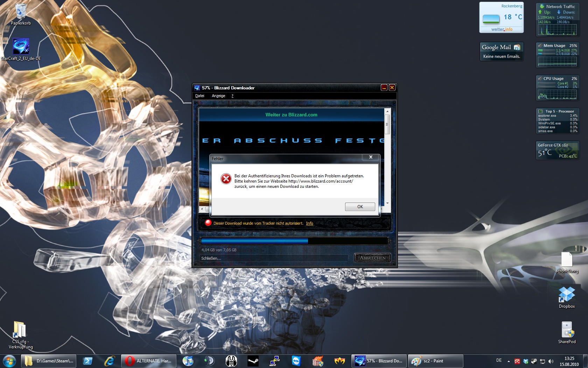The width and height of the screenshot is (588, 368).
Task: Open the Anzeige menu
Action: point(218,96)
